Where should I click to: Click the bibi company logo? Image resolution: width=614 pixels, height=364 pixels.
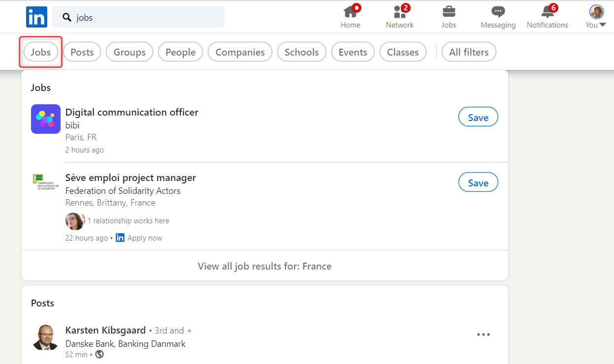coord(46,119)
